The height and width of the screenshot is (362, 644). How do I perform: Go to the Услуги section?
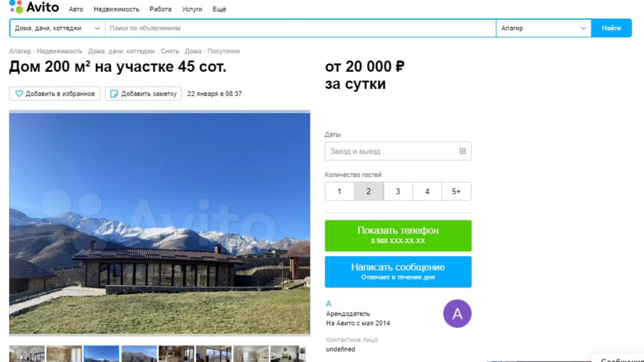point(192,9)
